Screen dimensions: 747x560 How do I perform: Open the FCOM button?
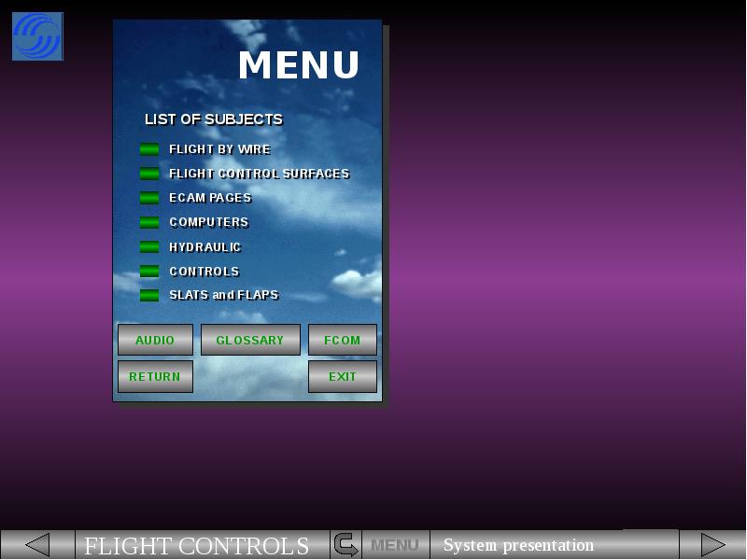pos(342,341)
